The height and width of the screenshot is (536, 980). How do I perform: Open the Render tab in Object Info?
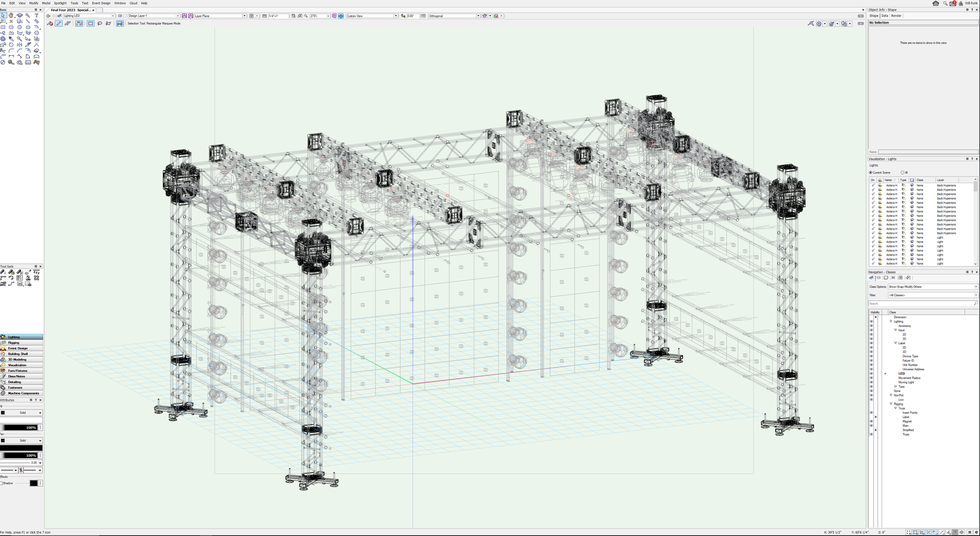click(x=896, y=16)
